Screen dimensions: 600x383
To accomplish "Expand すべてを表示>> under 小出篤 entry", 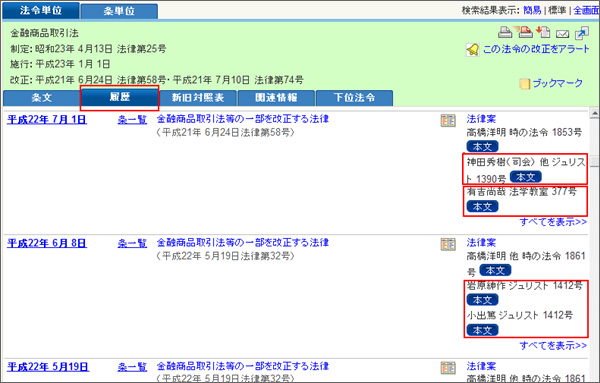I will coord(553,346).
